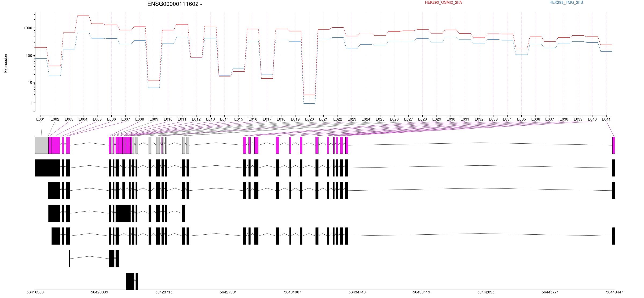
Task: Click exon label E002
Action: 55,119
